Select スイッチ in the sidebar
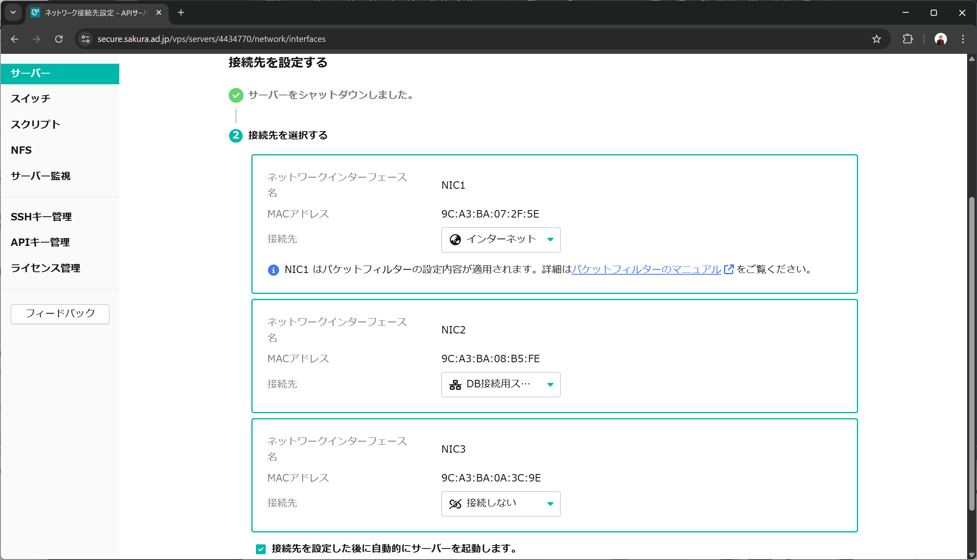Screen dimensions: 977x560 31,99
